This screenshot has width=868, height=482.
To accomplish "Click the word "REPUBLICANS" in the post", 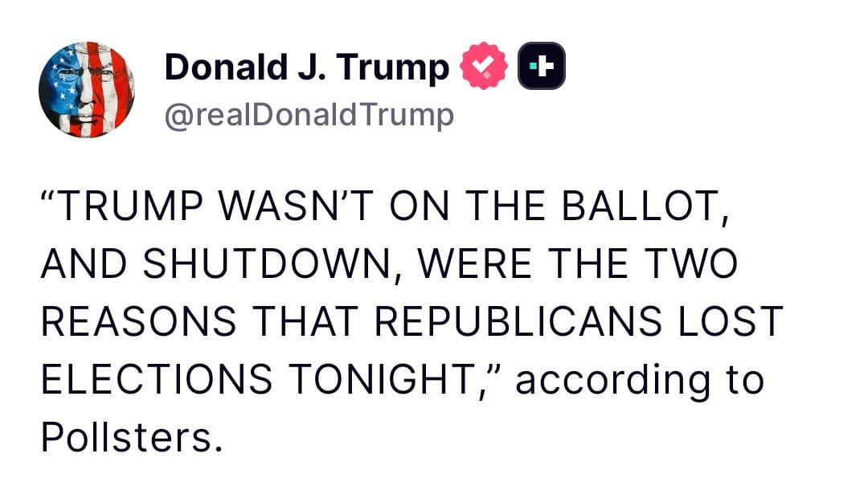I will (x=516, y=322).
